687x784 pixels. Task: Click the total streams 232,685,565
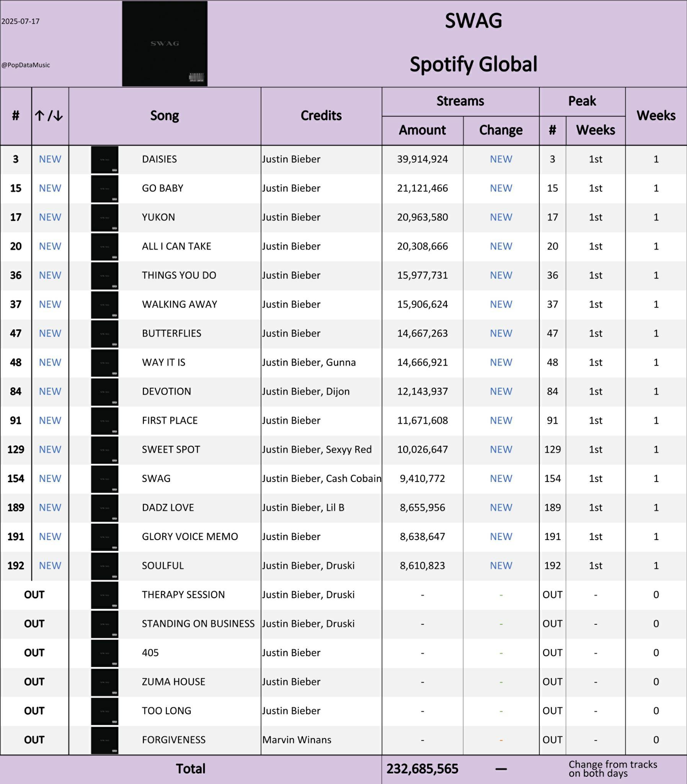tap(423, 769)
